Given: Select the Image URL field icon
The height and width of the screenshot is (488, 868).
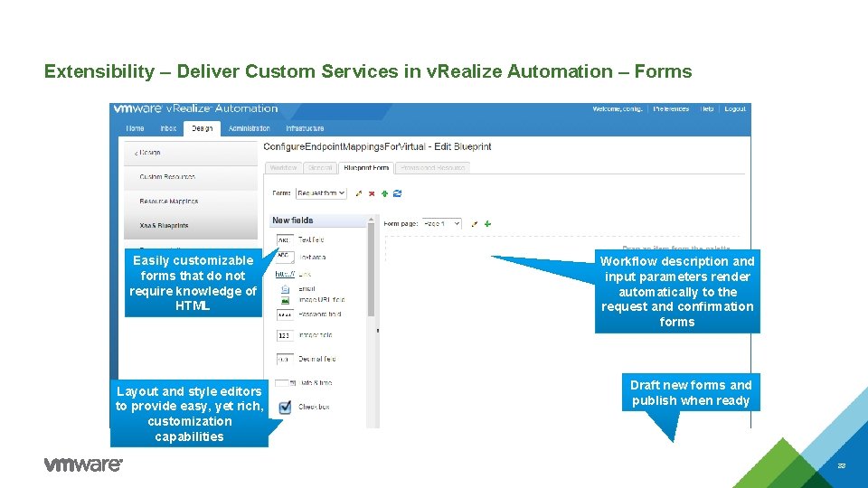Looking at the screenshot, I should (285, 300).
